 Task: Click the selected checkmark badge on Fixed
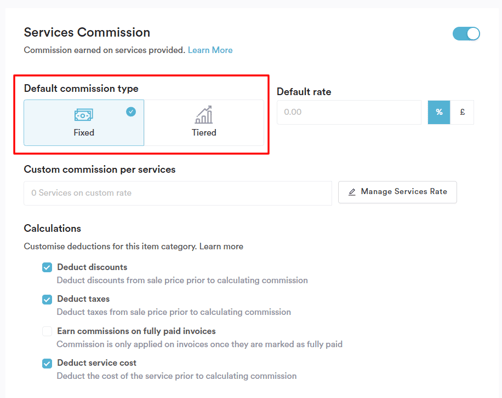tap(131, 112)
